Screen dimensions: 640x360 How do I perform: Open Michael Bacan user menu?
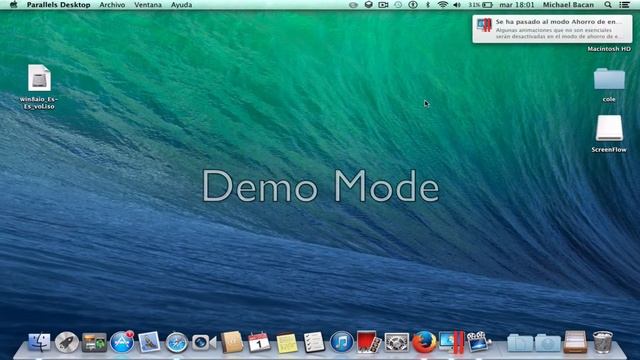coord(568,5)
